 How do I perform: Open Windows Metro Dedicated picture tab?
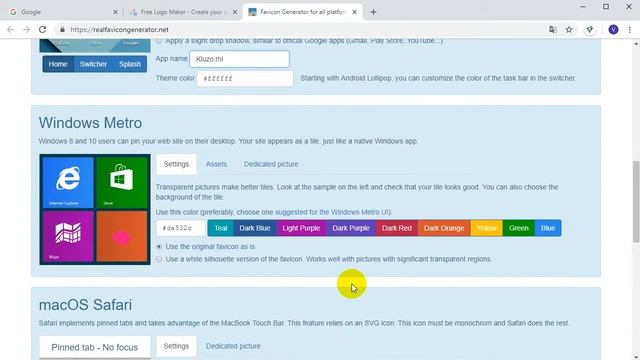(x=271, y=164)
